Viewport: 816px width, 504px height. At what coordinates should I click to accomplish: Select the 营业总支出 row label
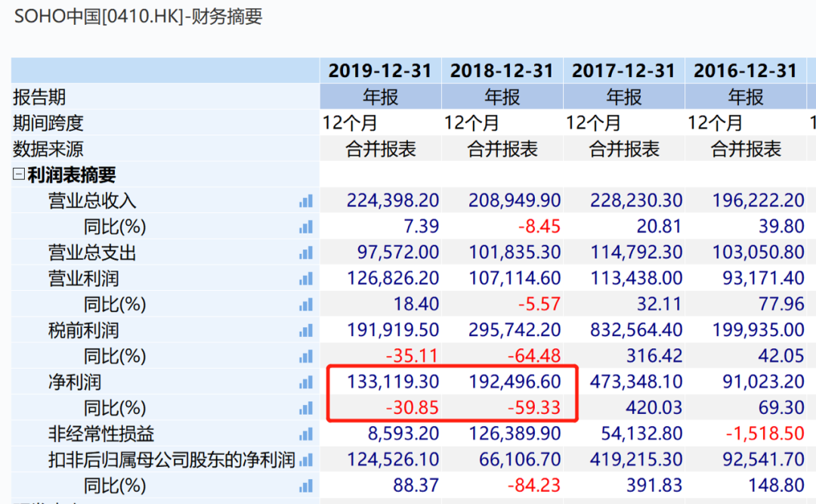click(92, 253)
